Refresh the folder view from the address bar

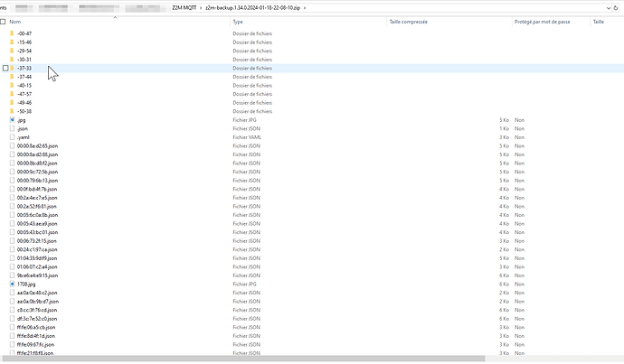616,8
